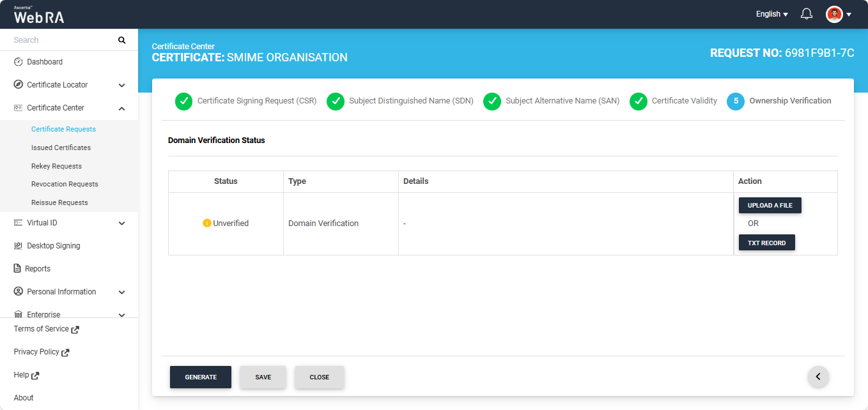Expand the Virtual ID menu
This screenshot has width=868, height=410.
point(121,223)
